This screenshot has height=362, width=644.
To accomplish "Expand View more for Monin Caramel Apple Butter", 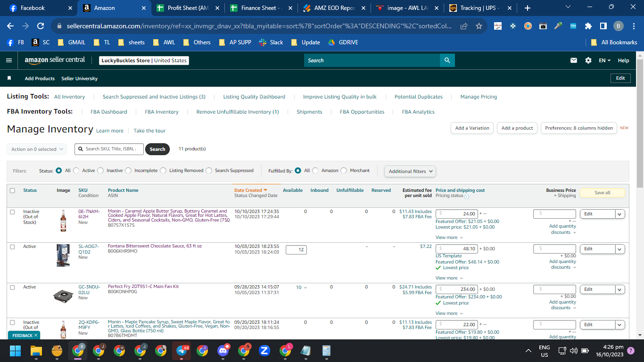I will pos(449,238).
